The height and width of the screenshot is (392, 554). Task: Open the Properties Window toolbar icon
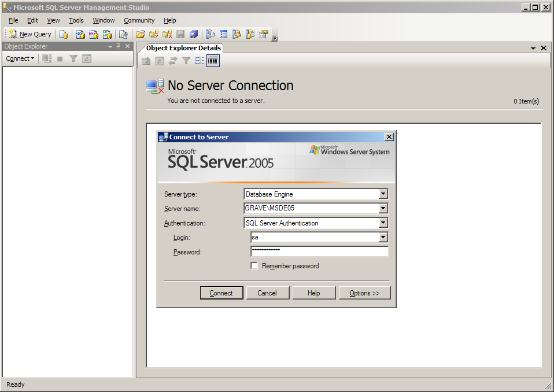(x=264, y=34)
